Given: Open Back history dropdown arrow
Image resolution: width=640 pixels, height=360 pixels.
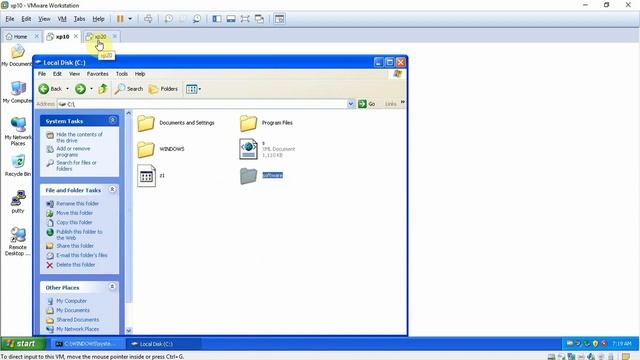Looking at the screenshot, I should point(67,89).
